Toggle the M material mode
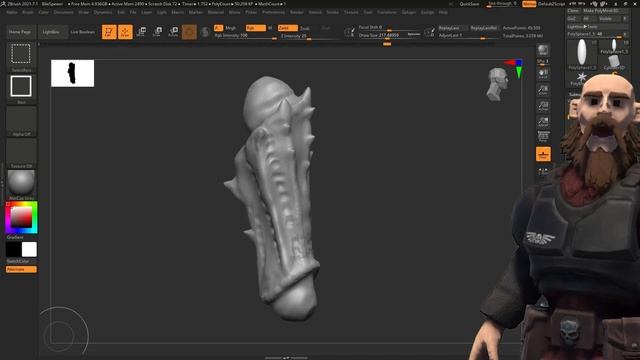Image resolution: width=640 pixels, height=360 pixels. (x=270, y=28)
